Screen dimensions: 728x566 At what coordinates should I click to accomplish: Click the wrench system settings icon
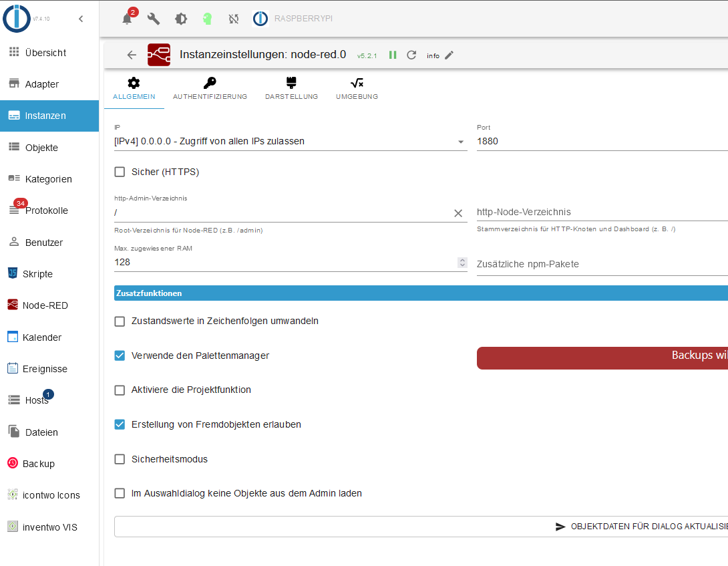(x=154, y=19)
